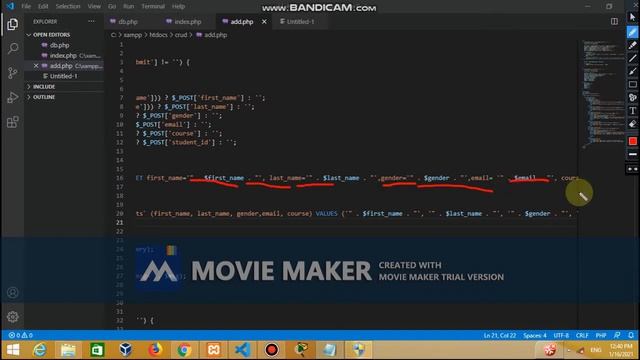Open the File menu

click(x=26, y=6)
